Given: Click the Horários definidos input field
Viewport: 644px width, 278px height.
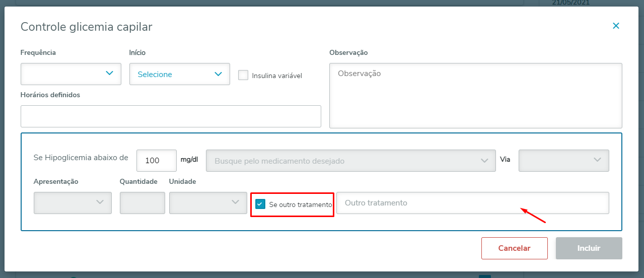Looking at the screenshot, I should coord(171,116).
